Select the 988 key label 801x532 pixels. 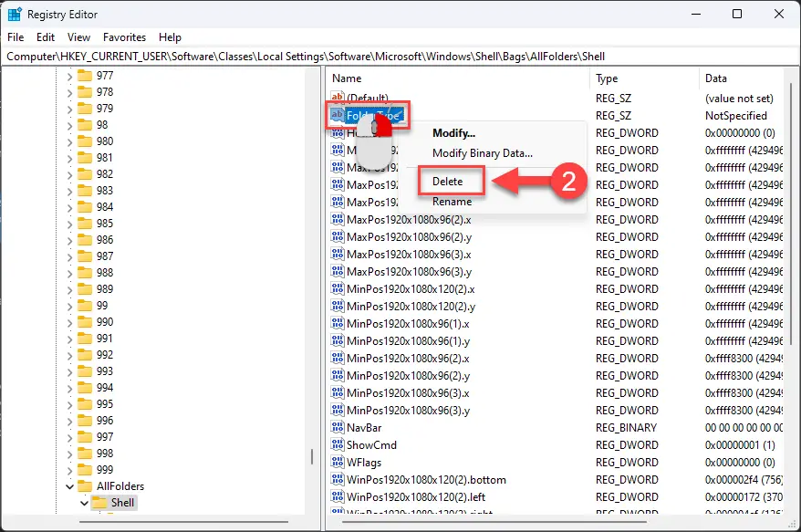tap(104, 273)
